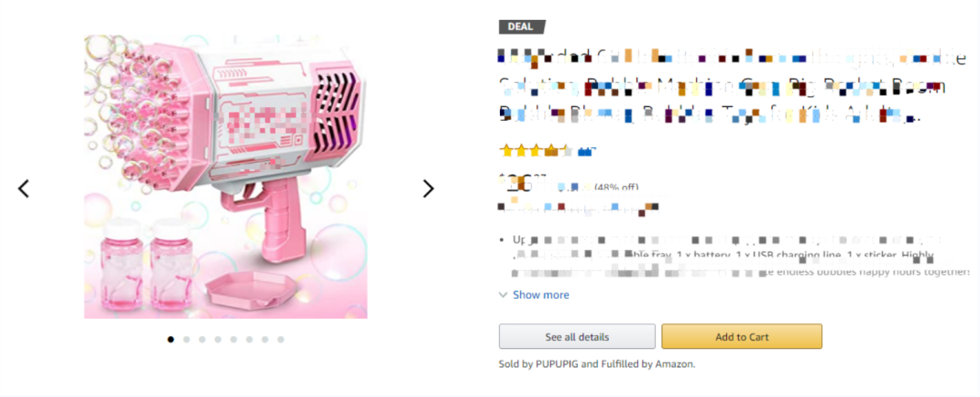Switch to the fourth carousel dot
The width and height of the screenshot is (980, 397).
218,339
